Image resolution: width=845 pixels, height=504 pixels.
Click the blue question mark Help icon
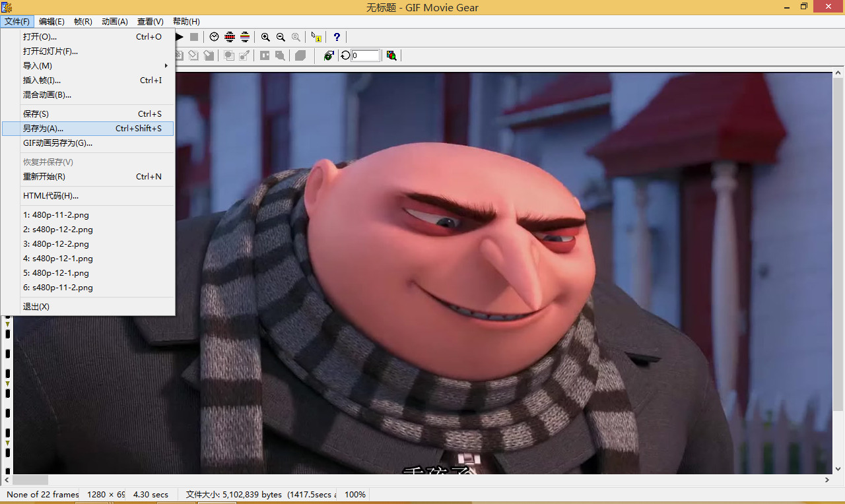(337, 37)
